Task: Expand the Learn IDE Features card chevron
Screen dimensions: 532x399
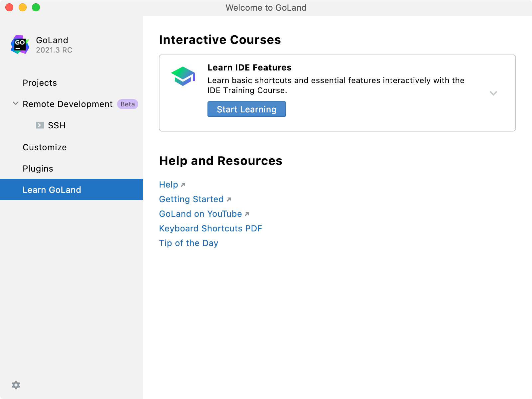Action: click(493, 93)
